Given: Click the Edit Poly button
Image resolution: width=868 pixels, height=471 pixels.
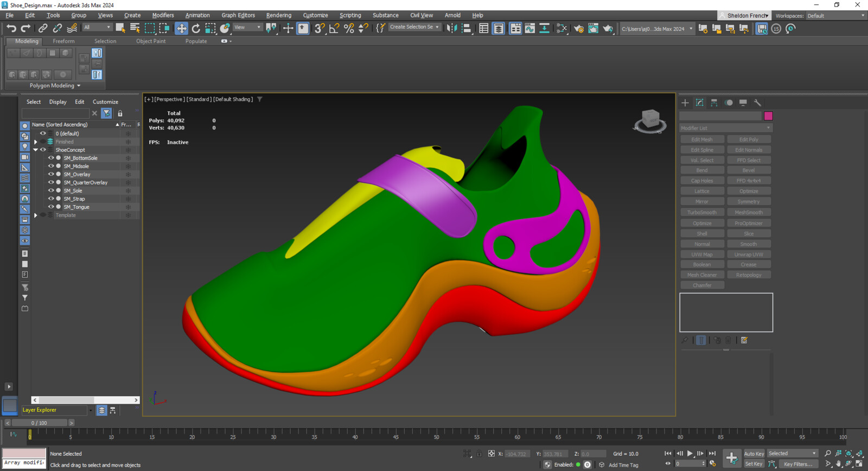Looking at the screenshot, I should 749,139.
